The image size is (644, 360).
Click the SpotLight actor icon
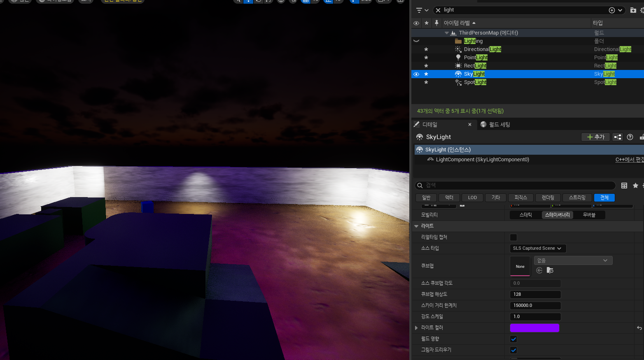coord(458,82)
